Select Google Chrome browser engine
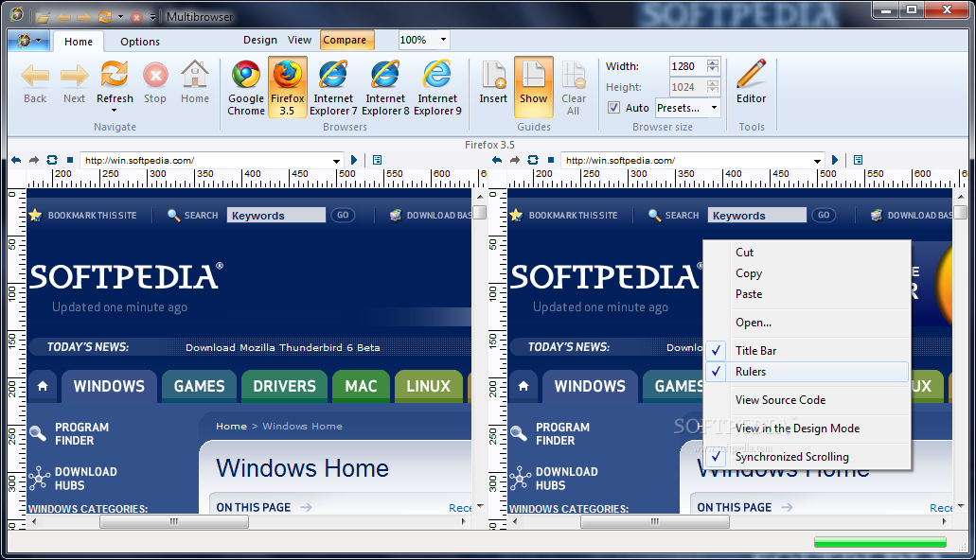This screenshot has height=560, width=976. pos(246,87)
